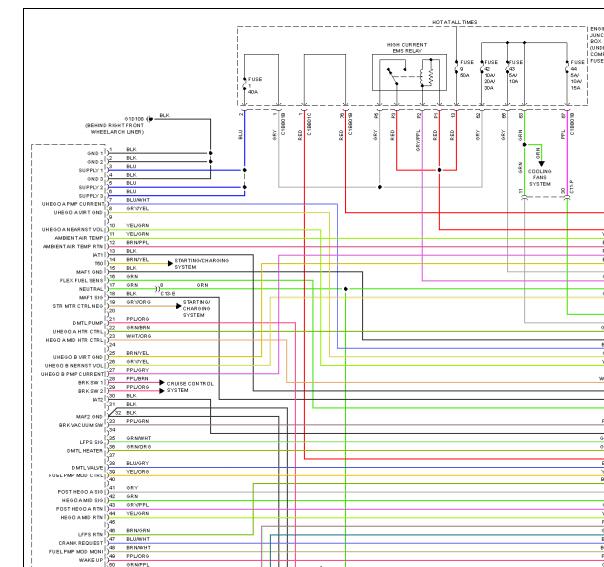Viewport: 604px width, 567px height.
Task: Click the LFPS RTN pin label
Action: click(x=91, y=535)
